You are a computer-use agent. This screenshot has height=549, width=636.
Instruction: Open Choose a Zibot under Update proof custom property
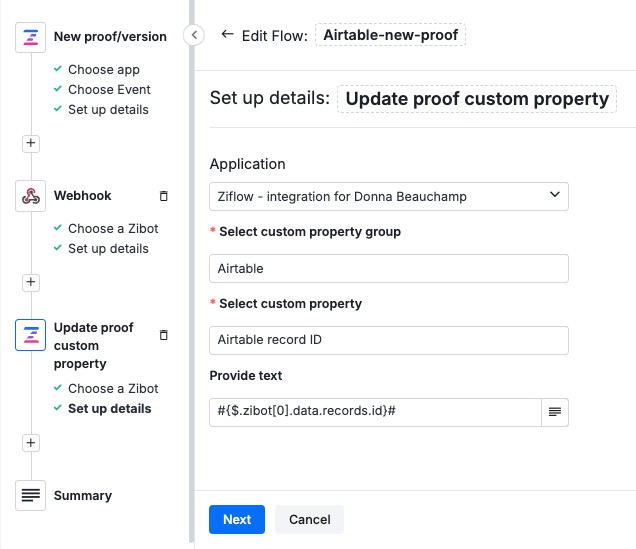point(113,389)
